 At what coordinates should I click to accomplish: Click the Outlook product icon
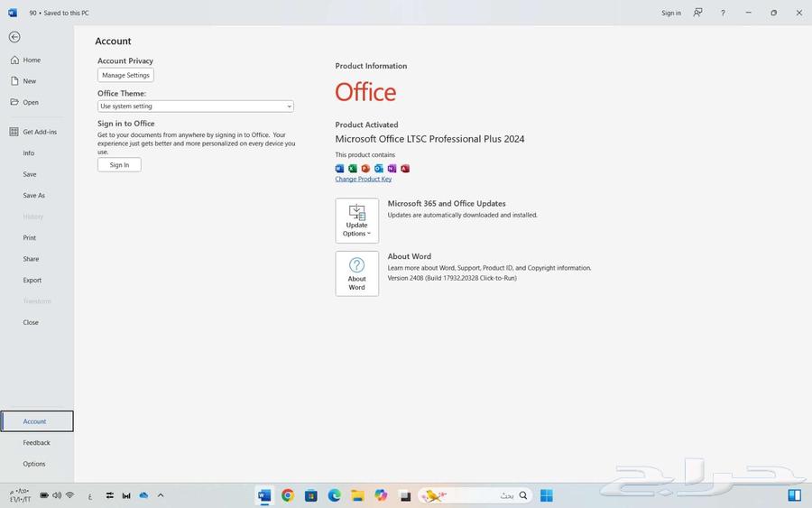coord(379,169)
